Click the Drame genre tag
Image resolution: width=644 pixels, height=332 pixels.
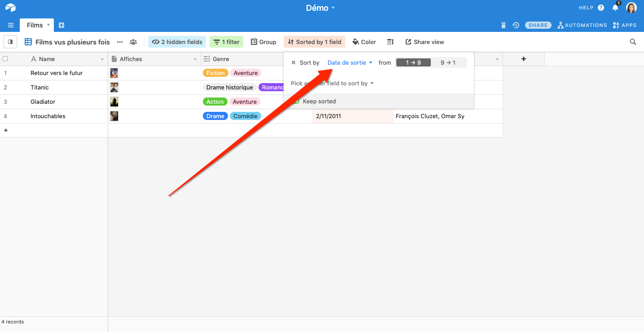215,116
